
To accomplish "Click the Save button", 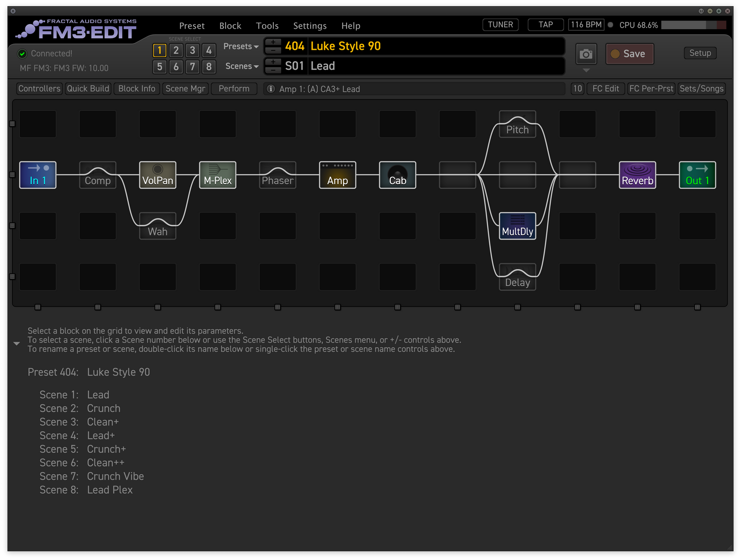I will click(x=630, y=54).
